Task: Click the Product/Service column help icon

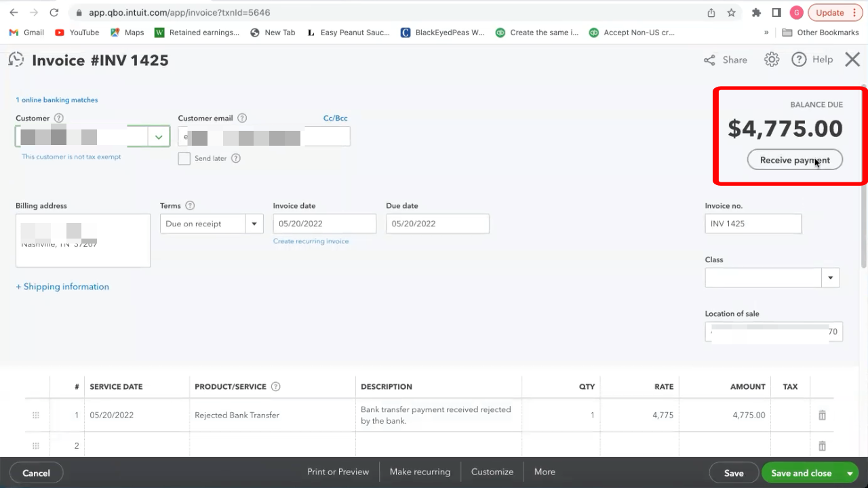Action: [x=275, y=386]
